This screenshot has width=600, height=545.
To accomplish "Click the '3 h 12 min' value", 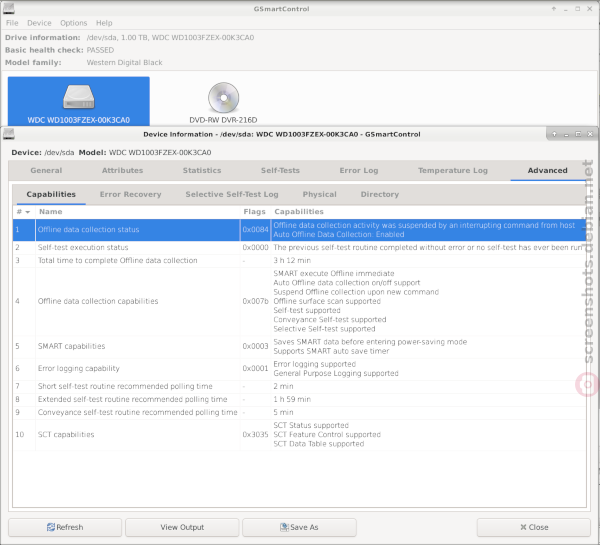I will point(292,260).
